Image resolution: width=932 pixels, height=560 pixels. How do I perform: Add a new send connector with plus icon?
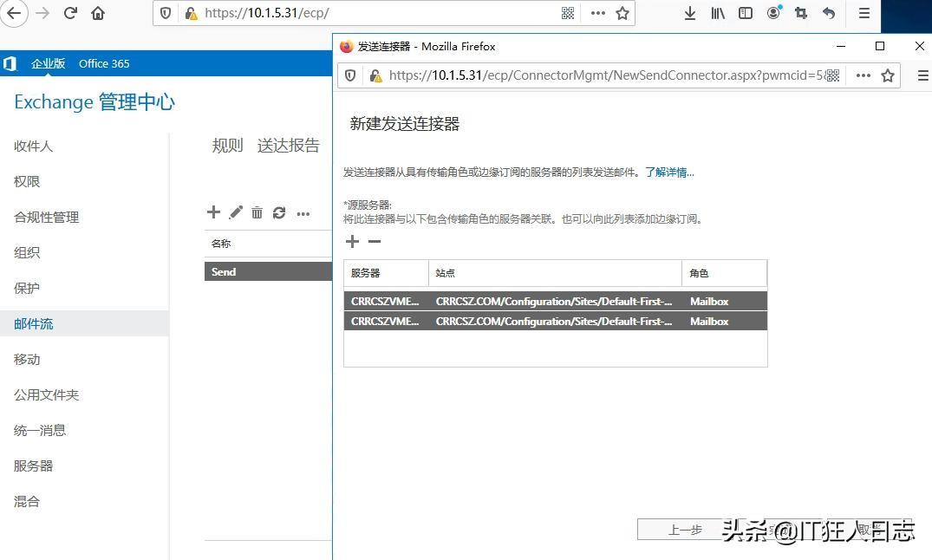tap(213, 212)
